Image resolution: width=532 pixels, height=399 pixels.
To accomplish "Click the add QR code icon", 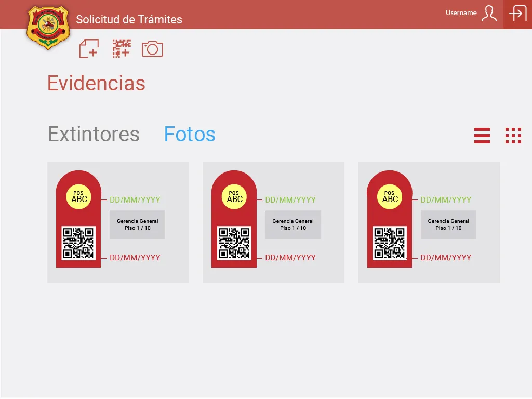I will 122,48.
